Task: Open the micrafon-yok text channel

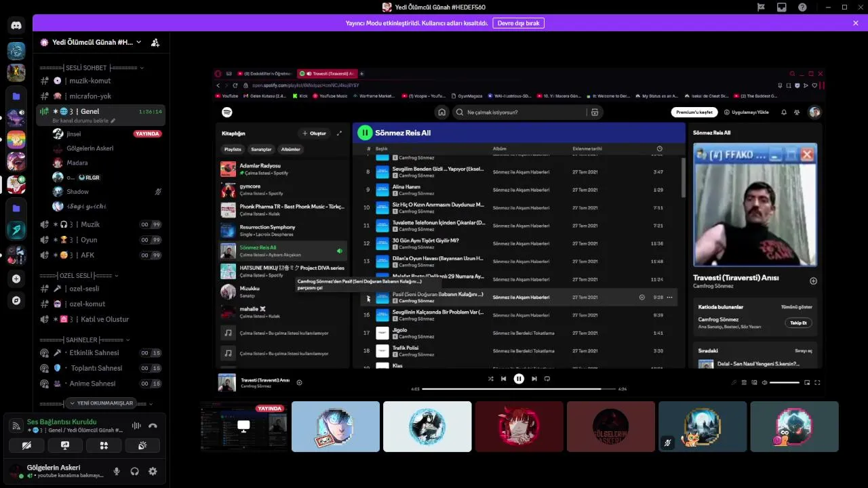Action: pos(100,96)
